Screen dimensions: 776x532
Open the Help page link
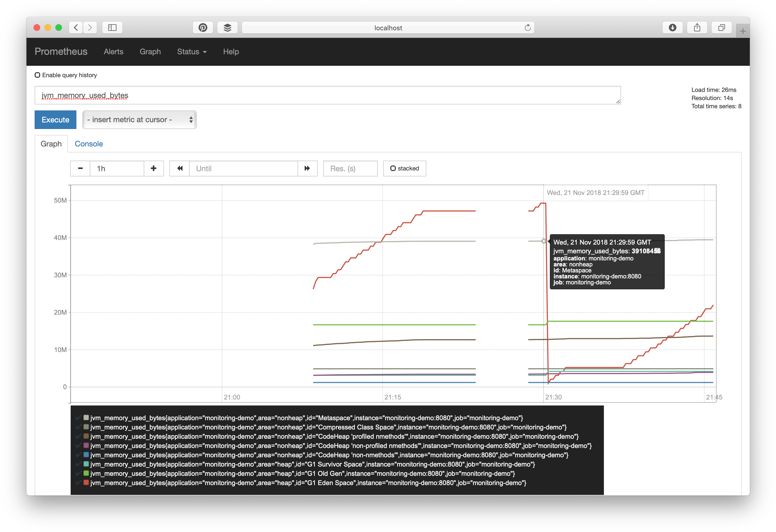231,52
